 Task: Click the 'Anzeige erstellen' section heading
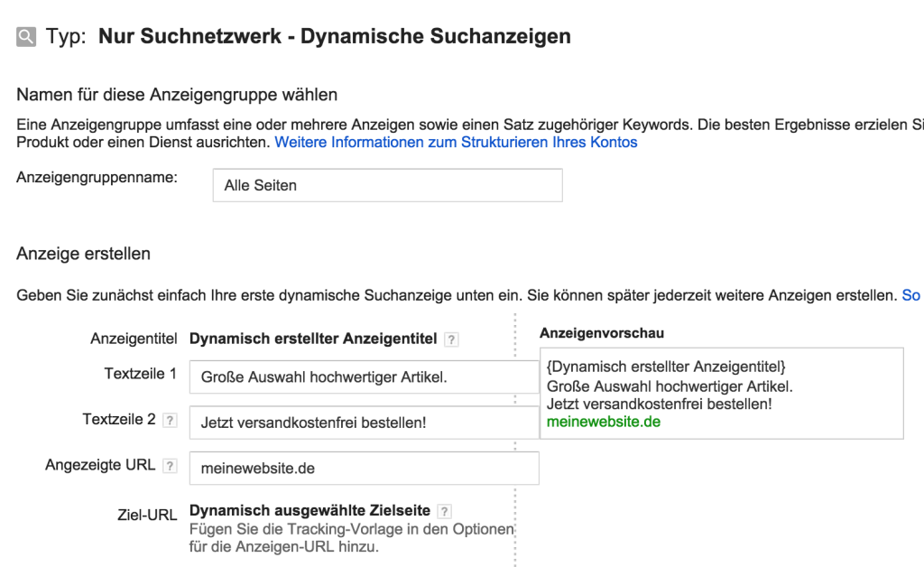click(x=83, y=254)
